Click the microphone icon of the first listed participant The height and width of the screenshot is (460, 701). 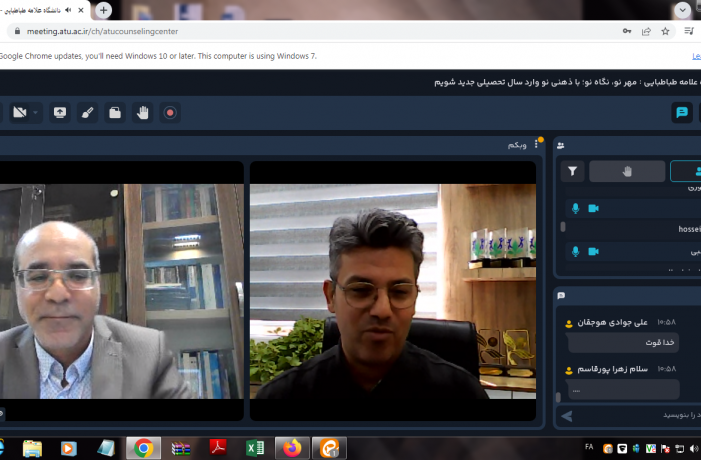pyautogui.click(x=575, y=208)
